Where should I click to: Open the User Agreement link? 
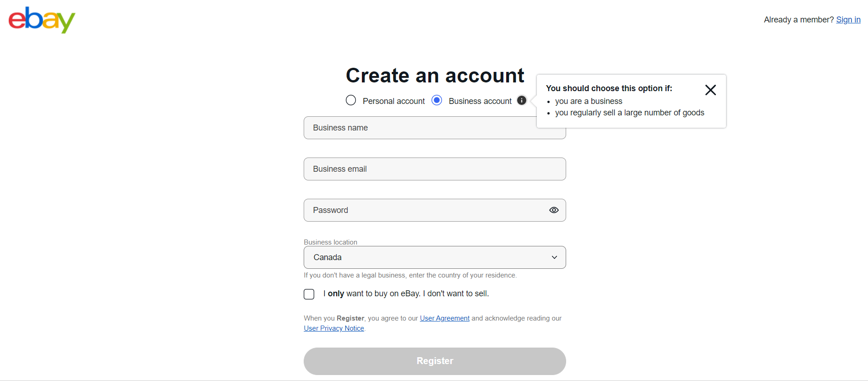(x=444, y=318)
